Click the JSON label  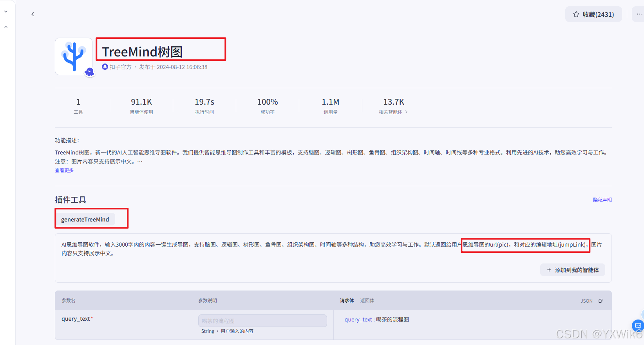[586, 301]
